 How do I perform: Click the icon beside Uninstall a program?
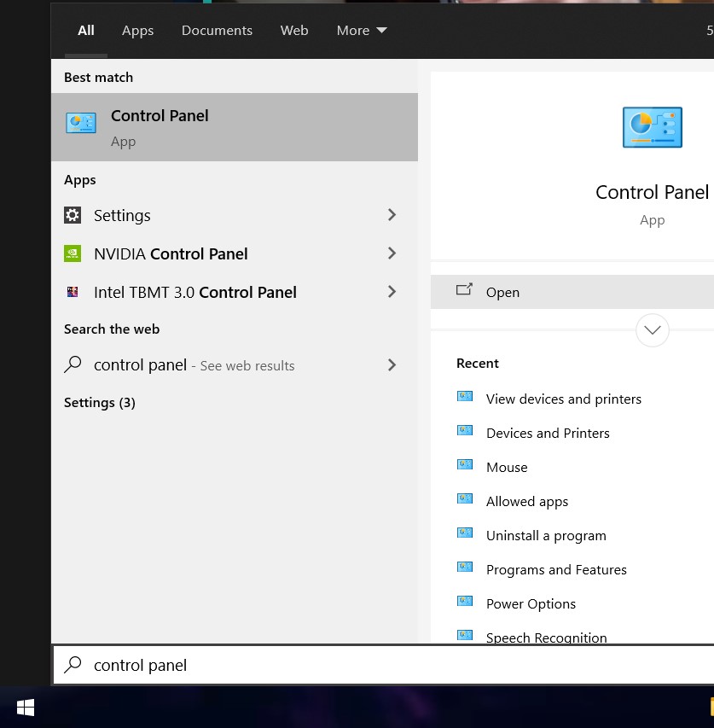coord(465,533)
